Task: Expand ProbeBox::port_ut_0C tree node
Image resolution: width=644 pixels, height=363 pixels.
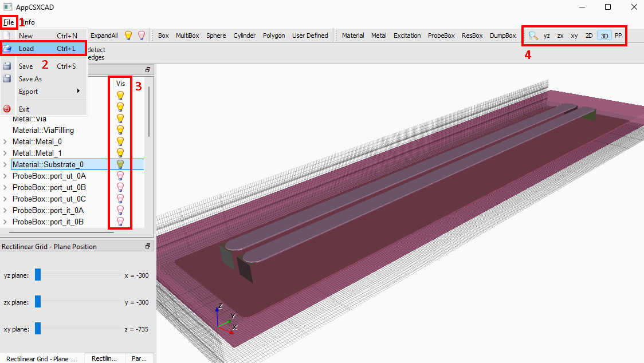Action: click(5, 199)
